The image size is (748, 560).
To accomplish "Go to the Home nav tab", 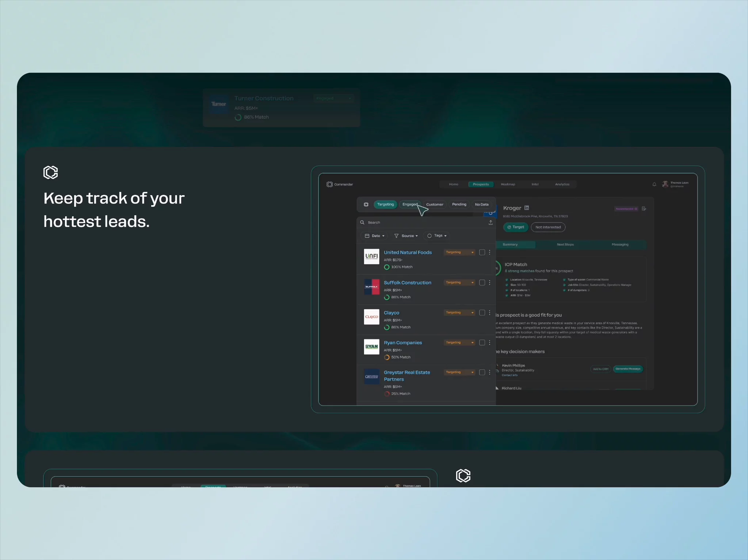I will (454, 184).
